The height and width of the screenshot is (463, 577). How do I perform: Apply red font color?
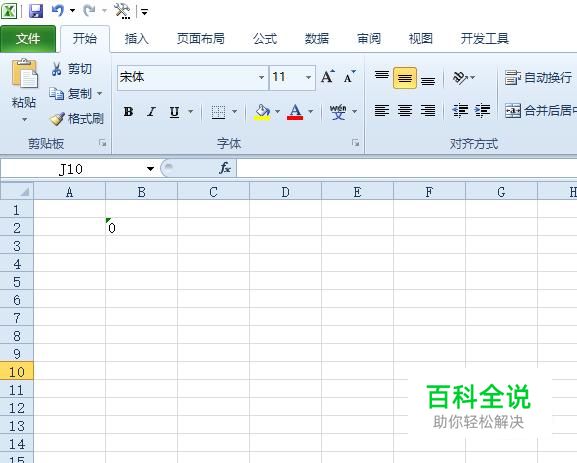[295, 112]
